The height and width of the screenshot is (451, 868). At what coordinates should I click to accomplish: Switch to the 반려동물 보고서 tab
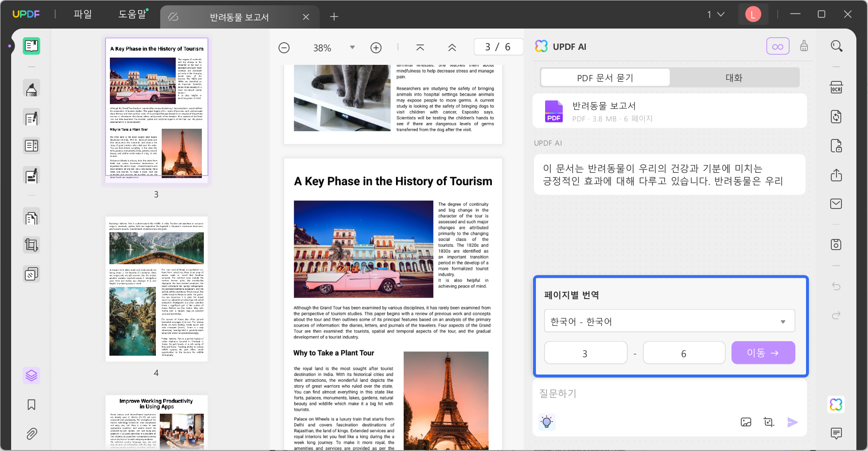[x=239, y=17]
